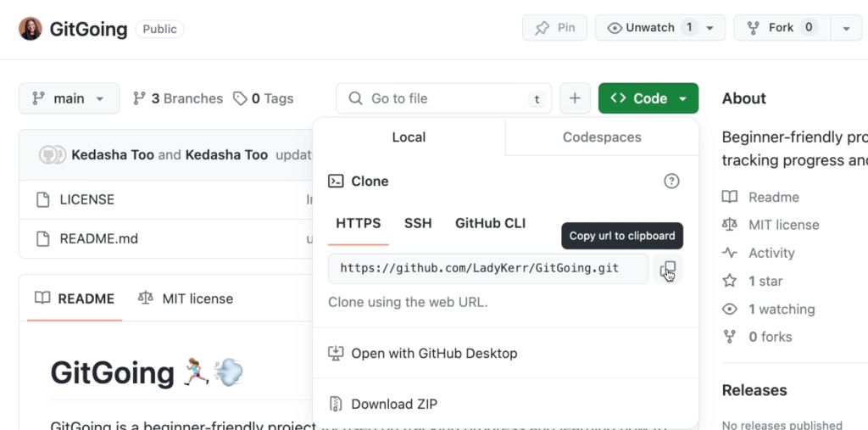
Task: Click the help question mark icon beside Clone
Action: tap(671, 181)
